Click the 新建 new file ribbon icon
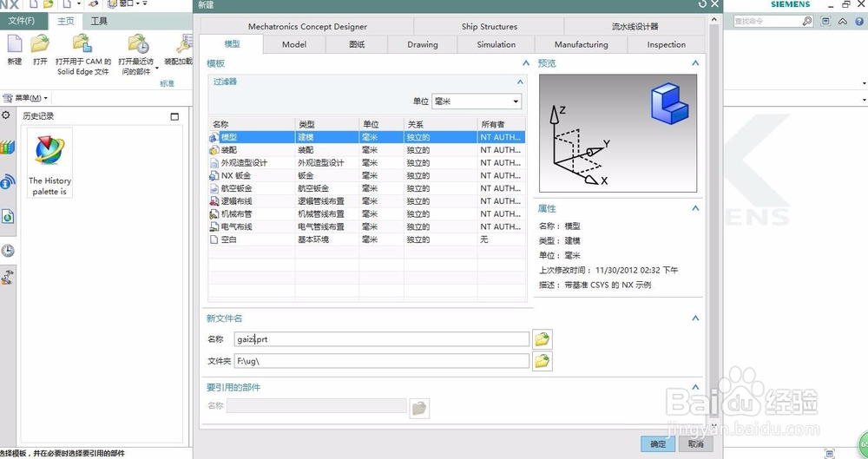This screenshot has height=459, width=868. (x=15, y=43)
